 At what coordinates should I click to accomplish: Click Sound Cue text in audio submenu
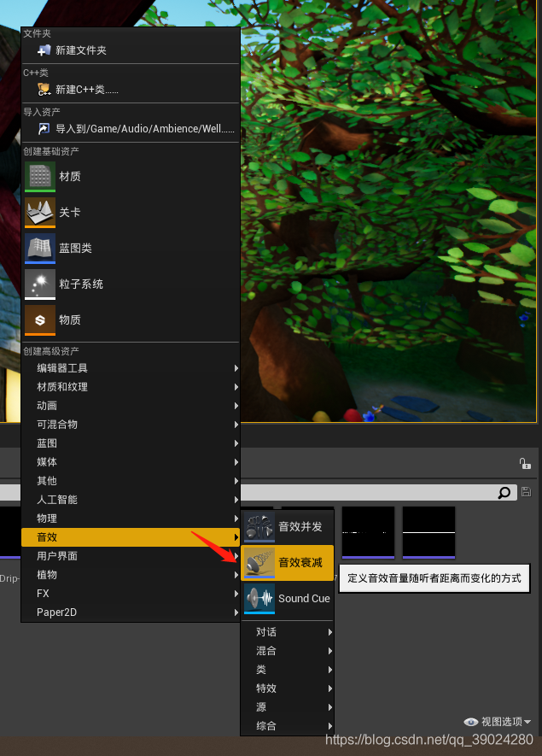pyautogui.click(x=304, y=598)
